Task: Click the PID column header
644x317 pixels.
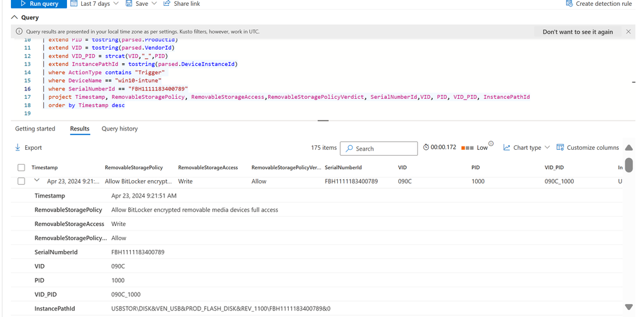Action: (476, 168)
